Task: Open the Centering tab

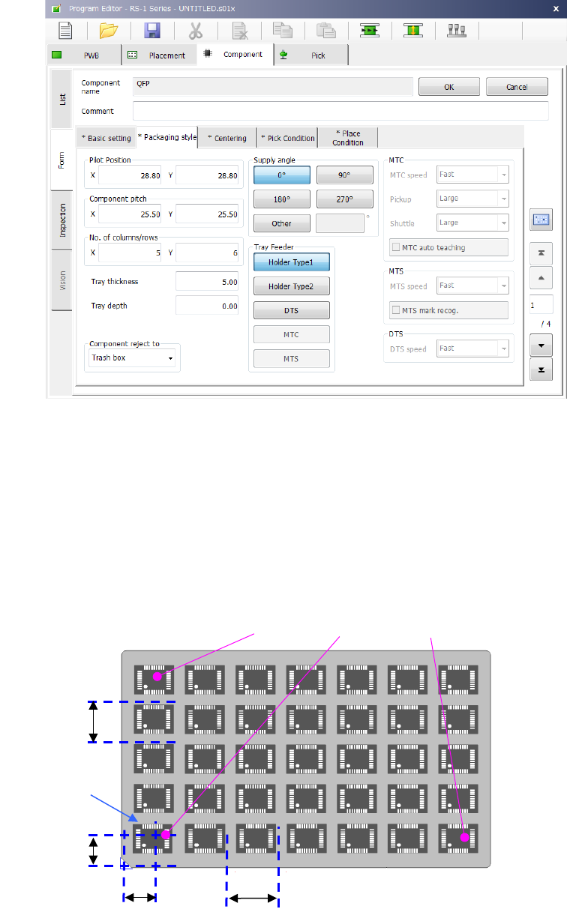Action: (228, 138)
